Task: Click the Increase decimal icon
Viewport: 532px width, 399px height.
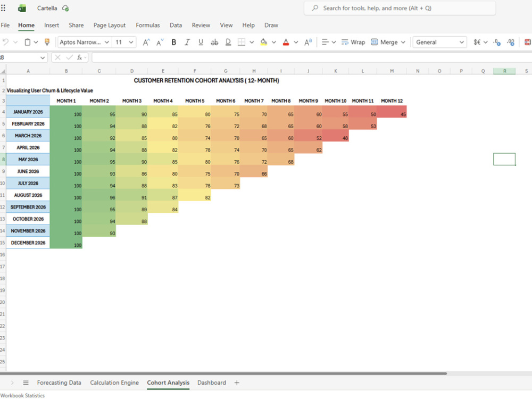Action: point(511,42)
